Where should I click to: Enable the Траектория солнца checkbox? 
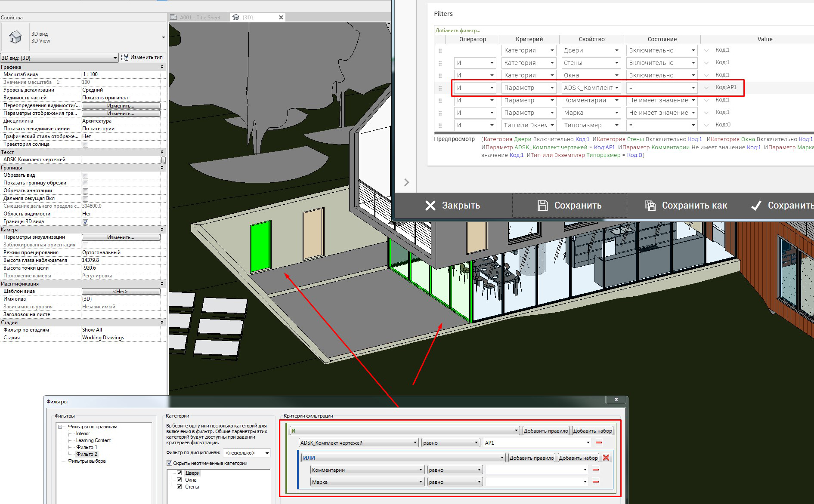tap(84, 144)
